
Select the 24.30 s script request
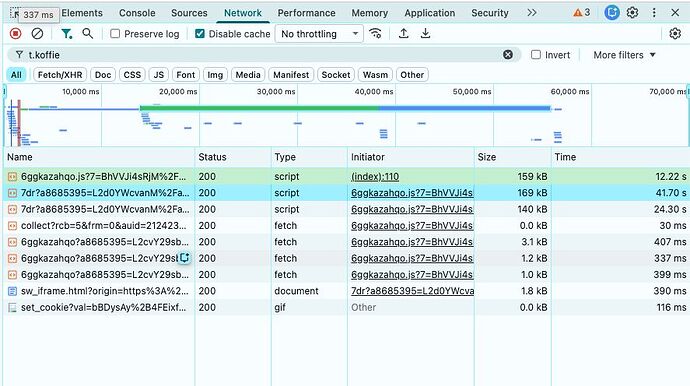pyautogui.click(x=346, y=209)
